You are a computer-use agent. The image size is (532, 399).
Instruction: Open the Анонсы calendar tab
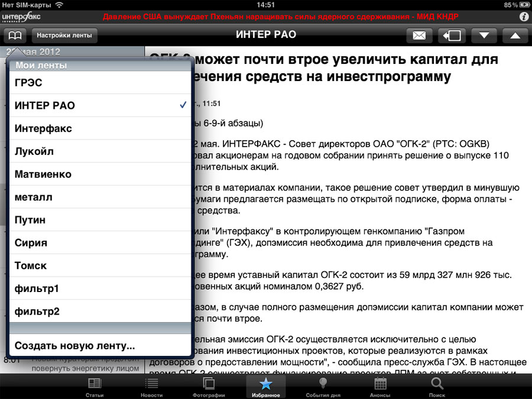(x=380, y=387)
